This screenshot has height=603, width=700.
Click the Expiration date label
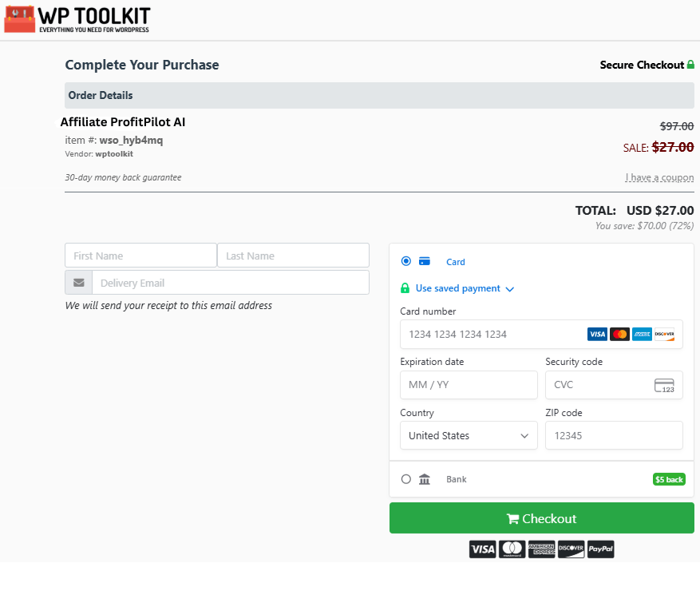(432, 362)
